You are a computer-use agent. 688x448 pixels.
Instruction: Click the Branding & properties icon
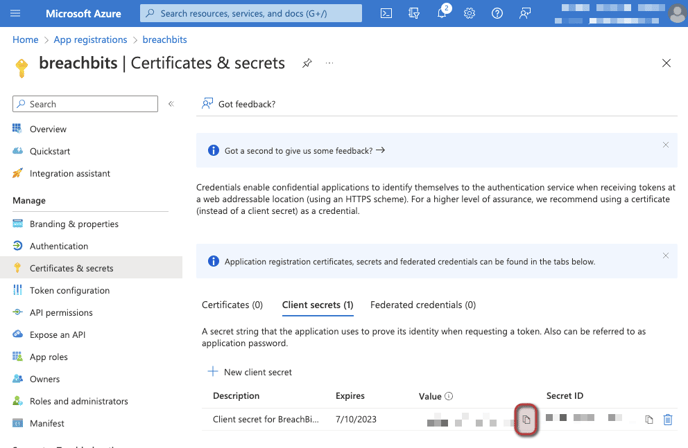18,223
